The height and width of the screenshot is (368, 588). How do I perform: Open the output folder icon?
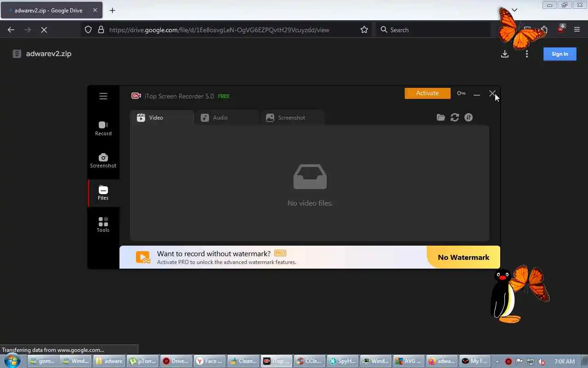(x=441, y=118)
